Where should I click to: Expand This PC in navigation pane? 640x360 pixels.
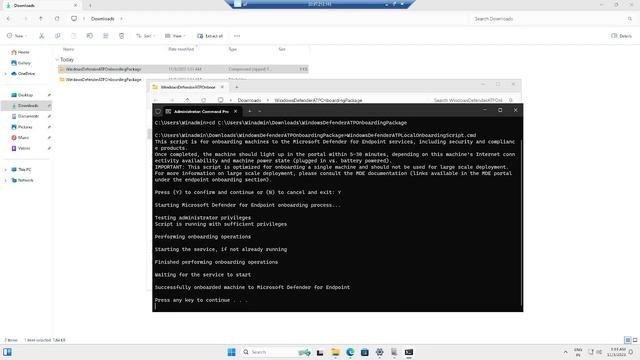6,169
